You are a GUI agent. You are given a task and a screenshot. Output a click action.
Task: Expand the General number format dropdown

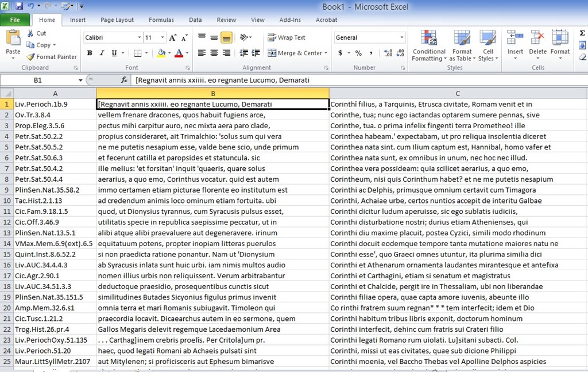401,37
